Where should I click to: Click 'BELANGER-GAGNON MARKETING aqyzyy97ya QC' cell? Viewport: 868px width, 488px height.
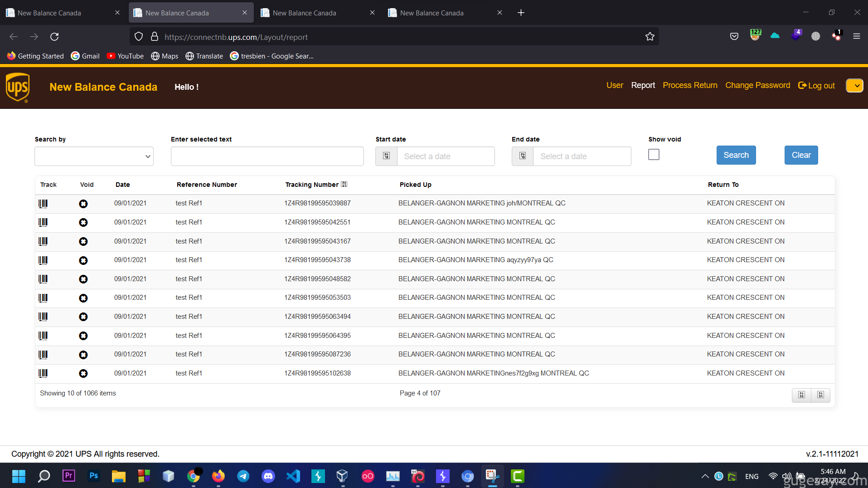pos(475,260)
